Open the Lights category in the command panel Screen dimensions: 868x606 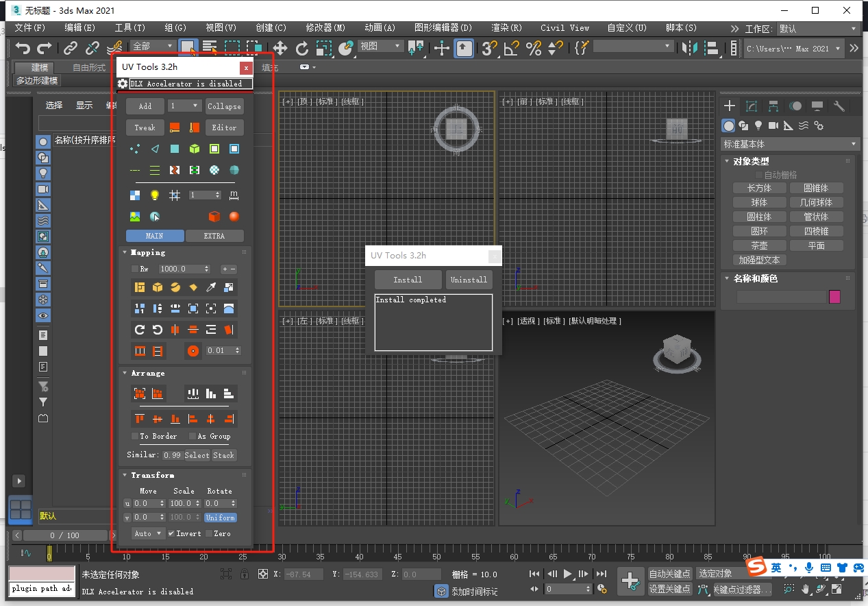(758, 125)
